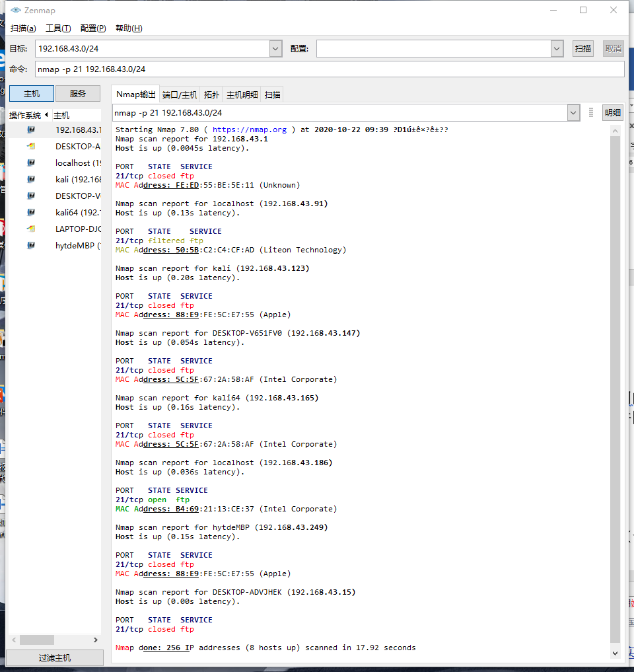
Task: Click 'Nmap scan report for DESKTOP-ADVJHEK' line
Action: coord(236,592)
